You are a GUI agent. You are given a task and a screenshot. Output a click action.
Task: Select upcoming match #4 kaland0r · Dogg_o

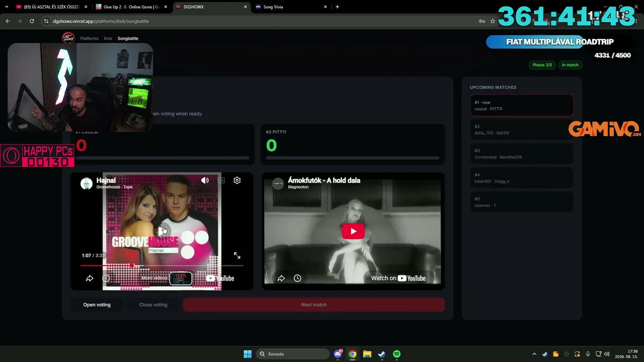(x=522, y=178)
